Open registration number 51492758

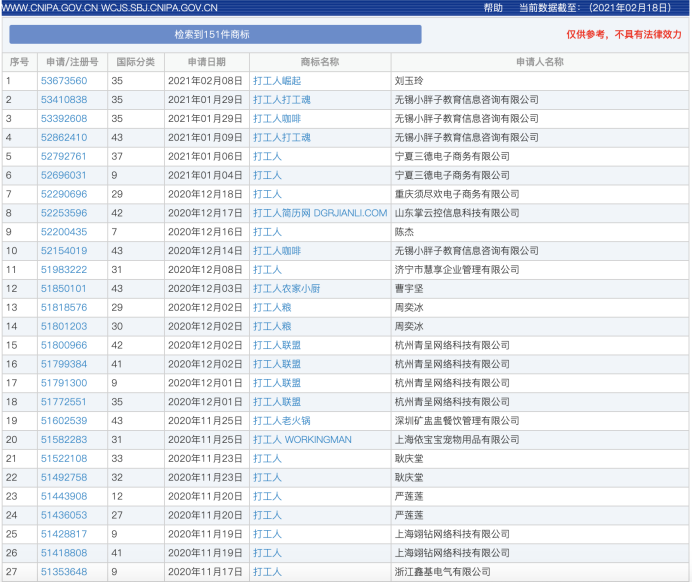tap(64, 478)
